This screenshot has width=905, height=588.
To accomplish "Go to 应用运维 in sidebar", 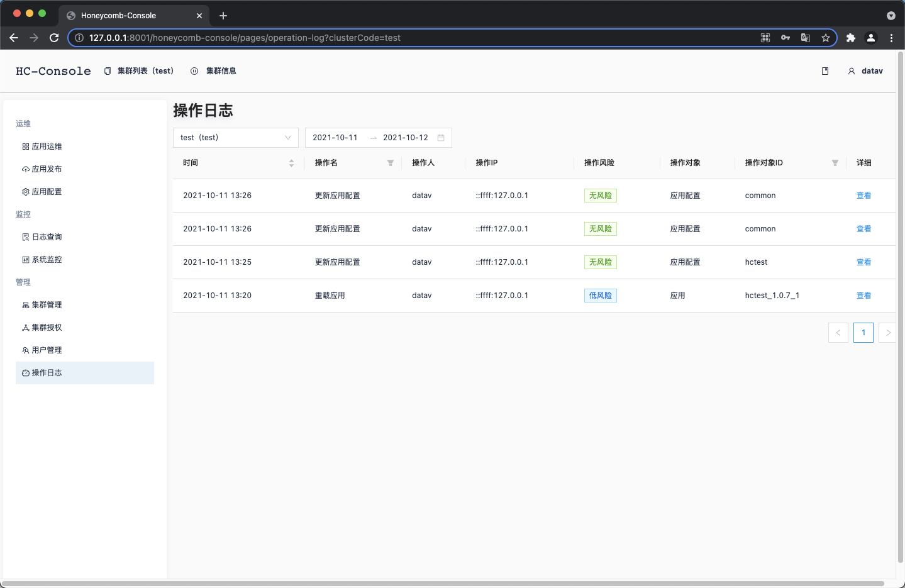I will click(x=85, y=147).
